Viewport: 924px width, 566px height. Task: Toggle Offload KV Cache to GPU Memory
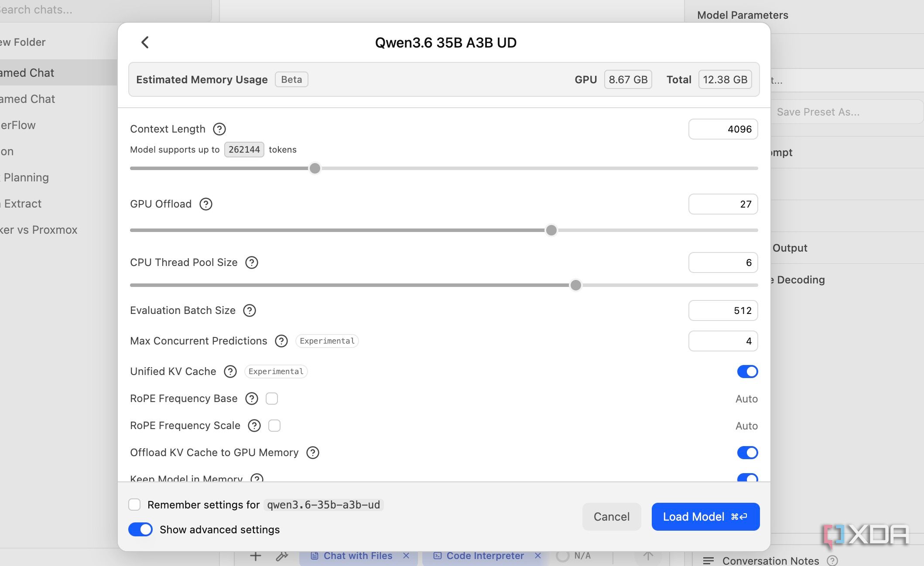[x=748, y=453]
